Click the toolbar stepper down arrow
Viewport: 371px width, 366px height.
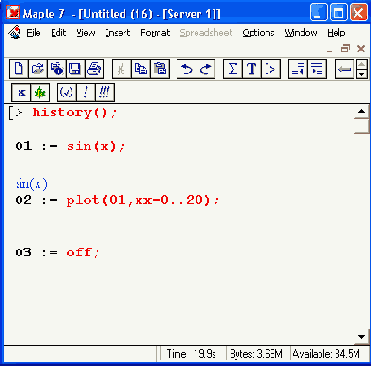[x=362, y=74]
